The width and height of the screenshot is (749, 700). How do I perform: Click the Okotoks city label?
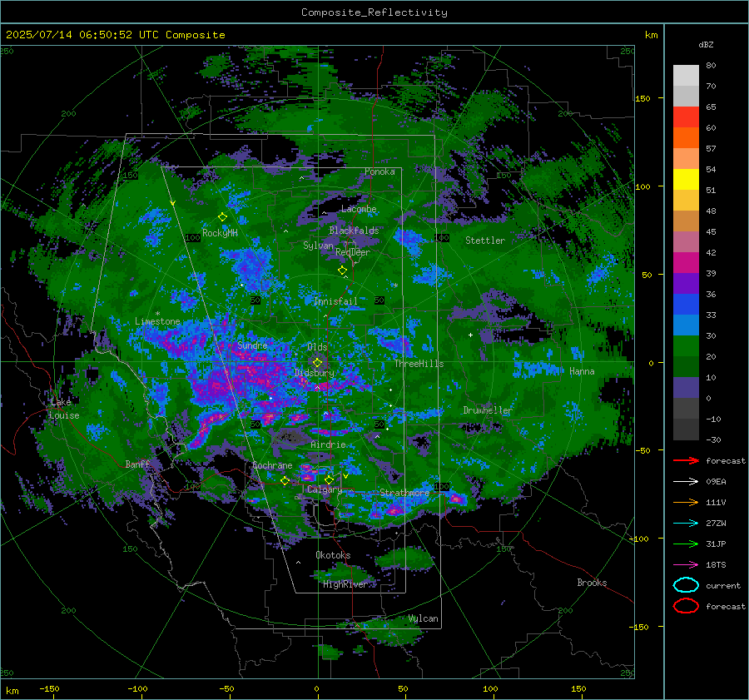(x=333, y=555)
